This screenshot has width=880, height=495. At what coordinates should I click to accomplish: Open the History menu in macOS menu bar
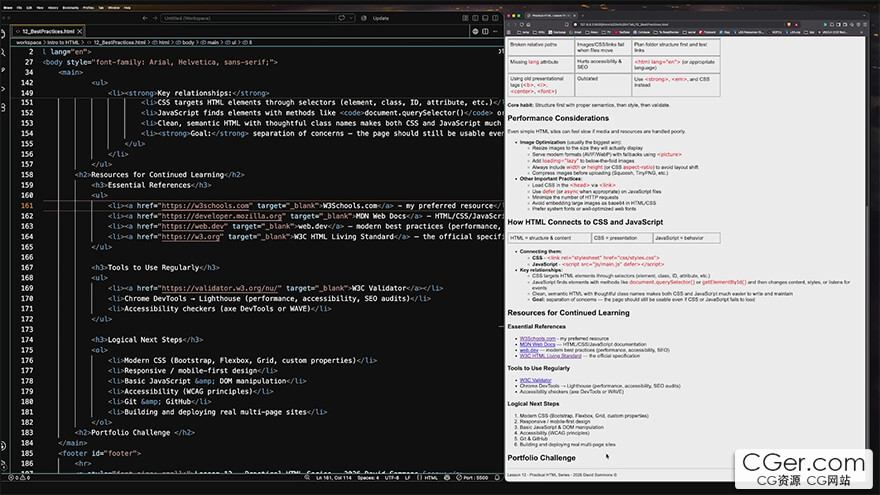pos(53,8)
